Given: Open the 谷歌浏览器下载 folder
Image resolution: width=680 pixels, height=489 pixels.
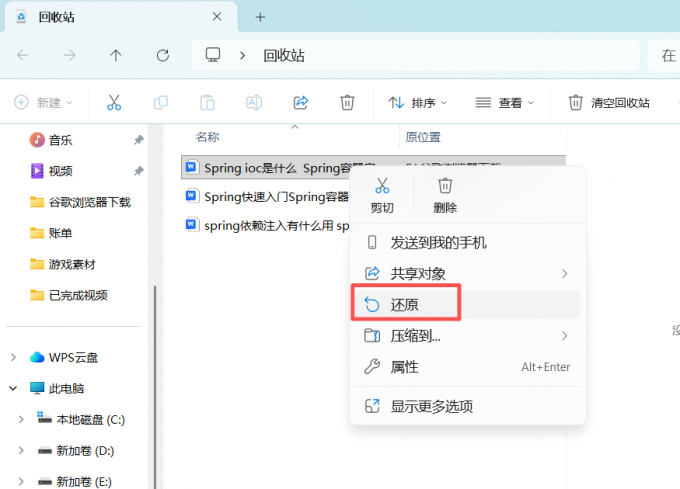Looking at the screenshot, I should 80,202.
